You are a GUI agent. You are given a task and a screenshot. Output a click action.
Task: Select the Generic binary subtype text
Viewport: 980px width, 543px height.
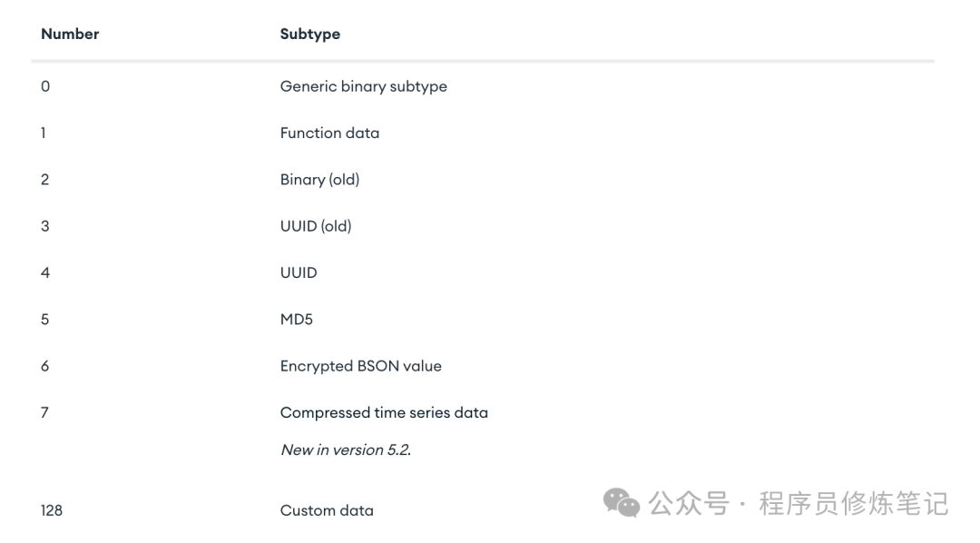tap(363, 86)
